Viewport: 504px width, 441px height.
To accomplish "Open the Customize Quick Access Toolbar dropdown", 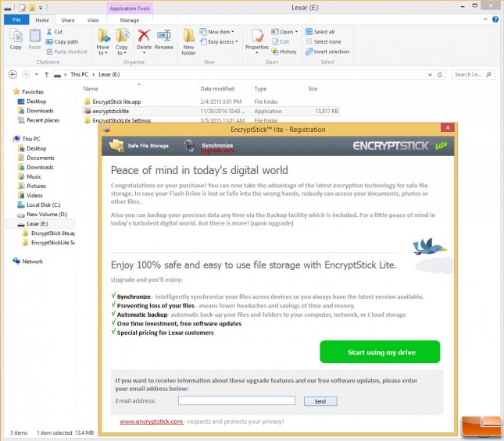I will [x=41, y=7].
